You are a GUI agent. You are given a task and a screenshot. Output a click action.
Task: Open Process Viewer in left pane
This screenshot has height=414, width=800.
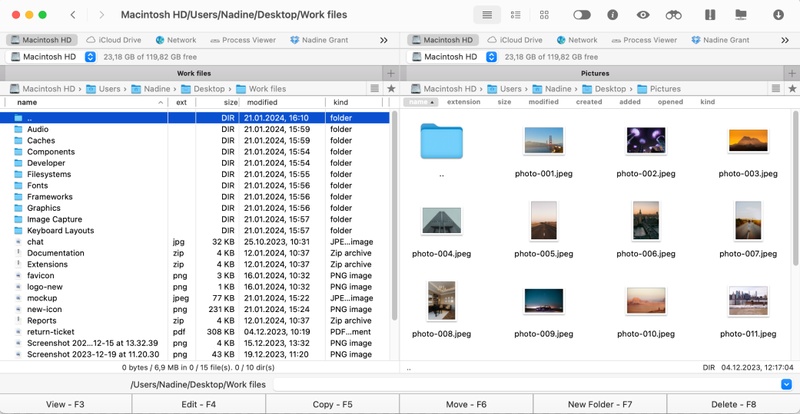243,40
